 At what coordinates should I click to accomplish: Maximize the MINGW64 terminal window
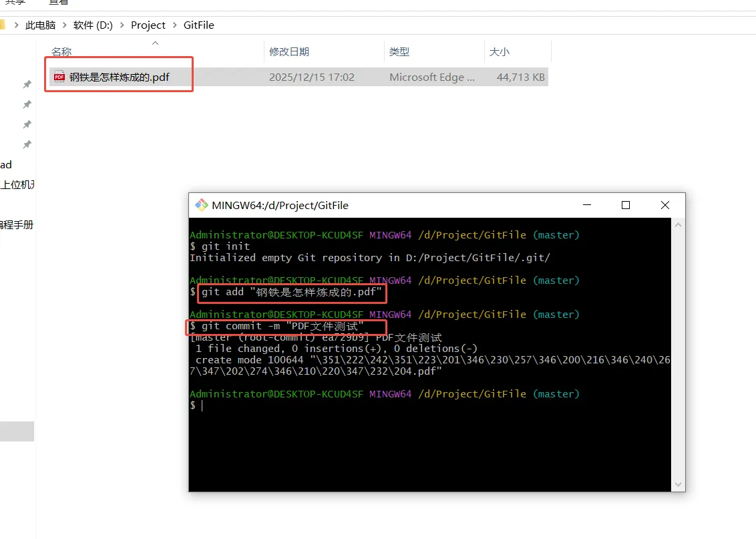[x=626, y=205]
